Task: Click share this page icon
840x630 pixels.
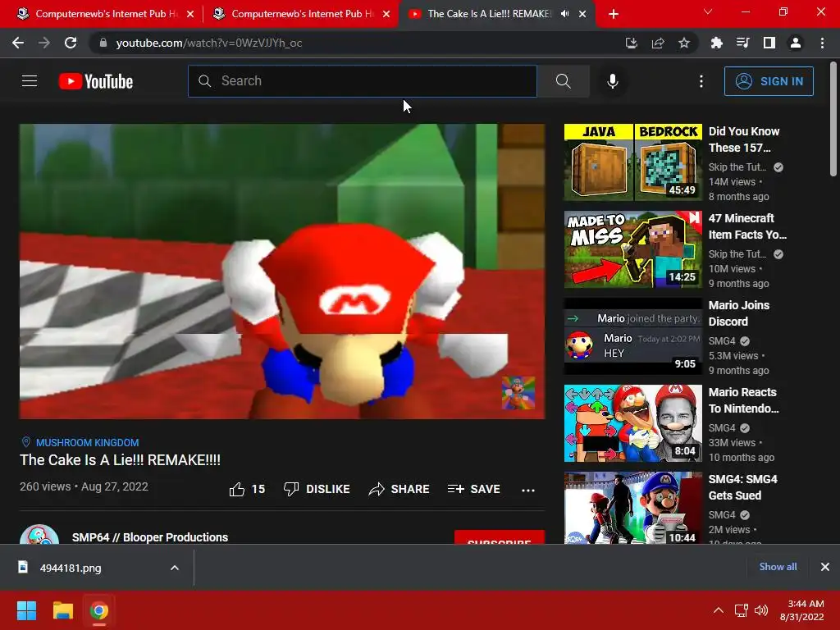Action: pos(657,43)
